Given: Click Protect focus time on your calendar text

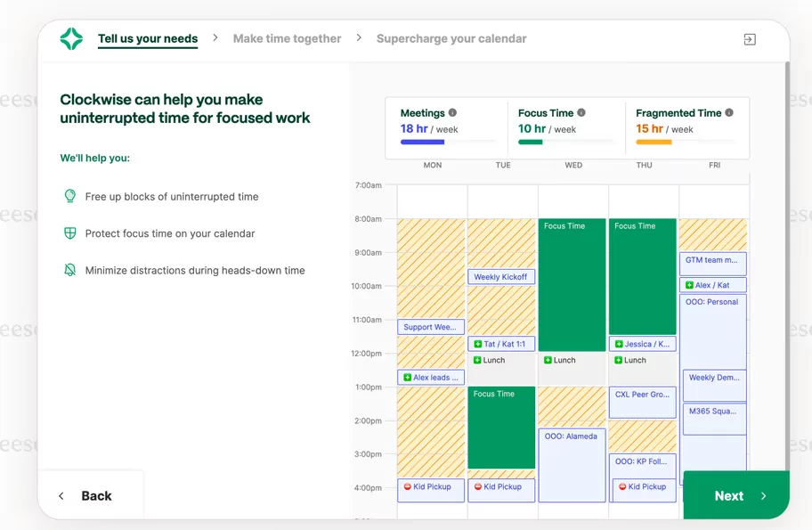Looking at the screenshot, I should point(170,233).
